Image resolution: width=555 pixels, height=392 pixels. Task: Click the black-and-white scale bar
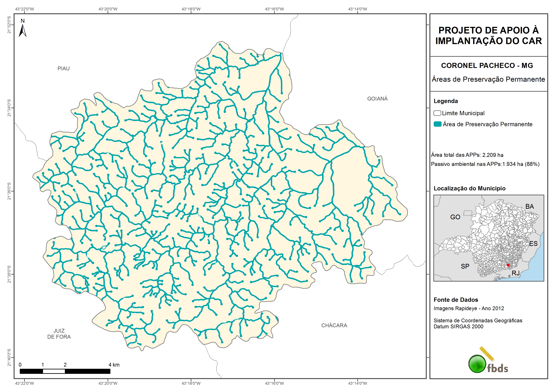point(65,371)
